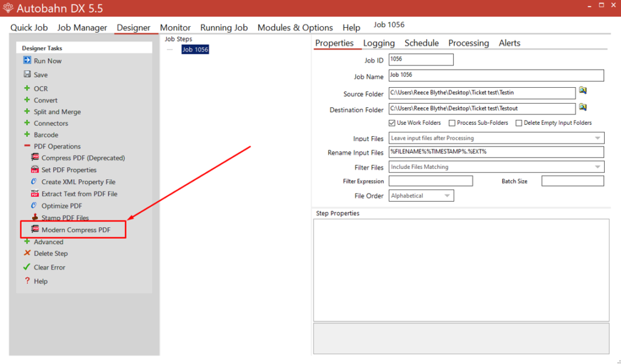Click the Save floppy disk icon

click(27, 74)
